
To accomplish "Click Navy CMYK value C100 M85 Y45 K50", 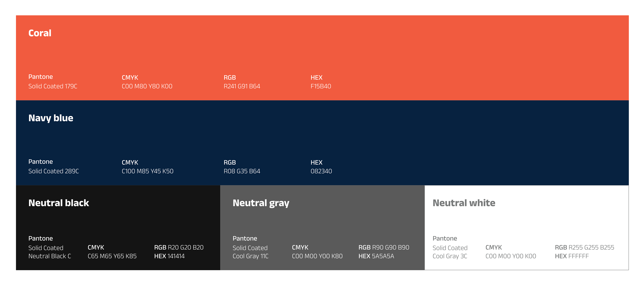I will coord(148,171).
